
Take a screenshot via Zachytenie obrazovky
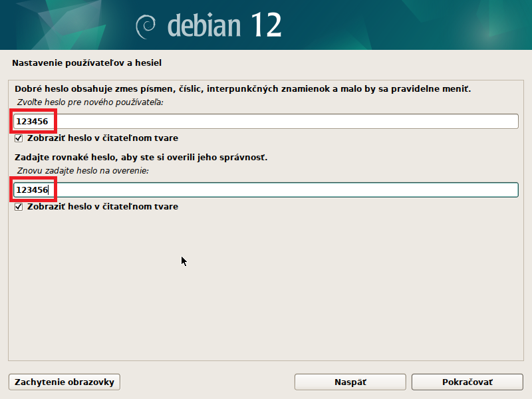pos(65,382)
